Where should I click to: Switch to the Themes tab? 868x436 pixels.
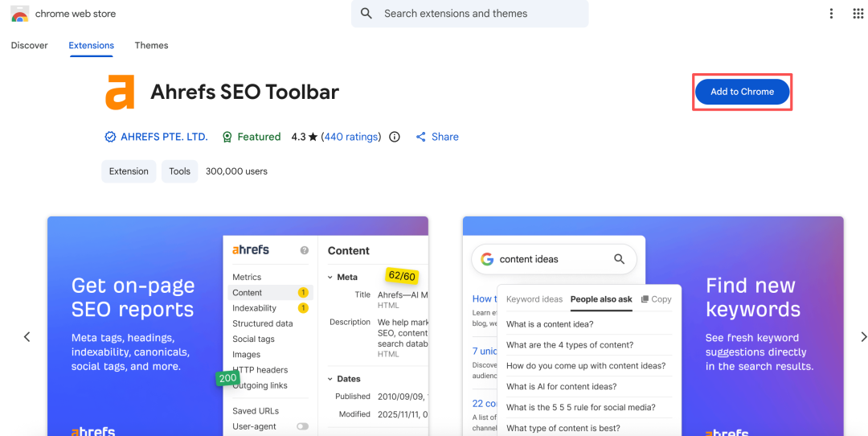click(x=151, y=46)
